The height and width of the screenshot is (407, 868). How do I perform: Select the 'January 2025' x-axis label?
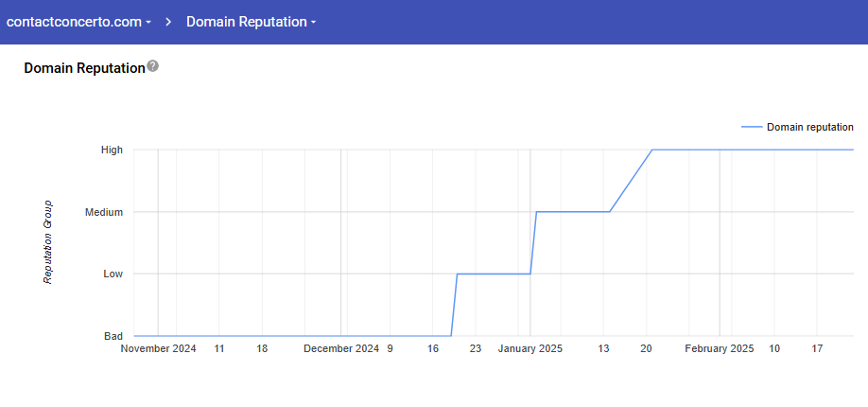(x=529, y=349)
